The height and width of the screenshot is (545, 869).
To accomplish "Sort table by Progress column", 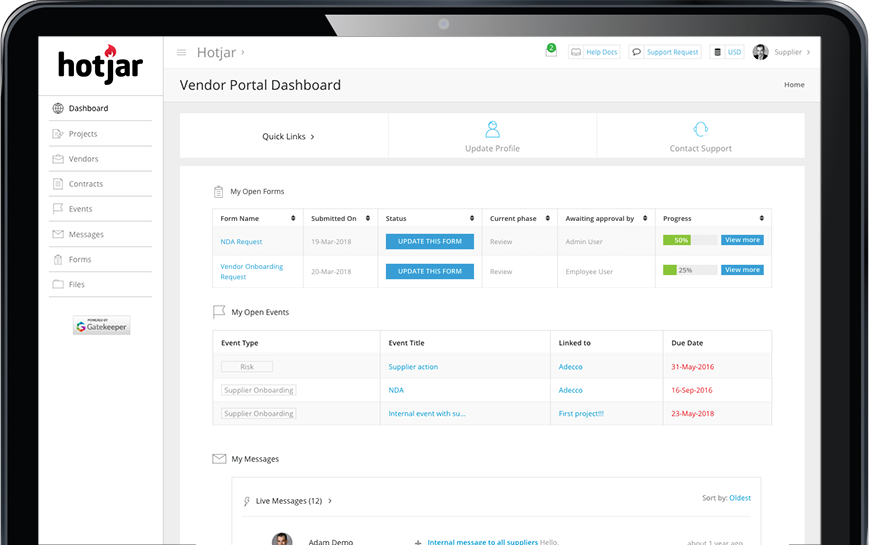I will tap(761, 218).
